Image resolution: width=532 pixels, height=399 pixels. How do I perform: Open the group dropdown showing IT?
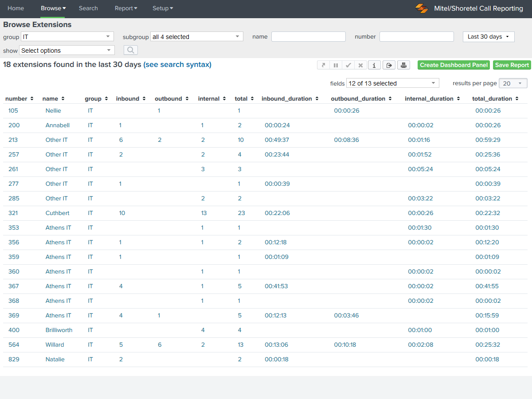click(x=67, y=36)
